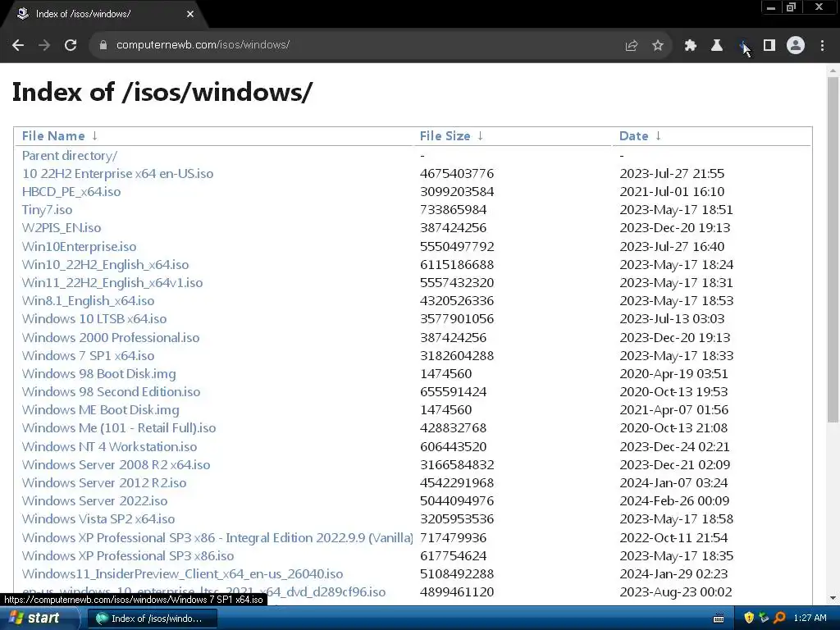Viewport: 840px width, 630px height.
Task: Open the Extensions puzzle icon
Action: 691,46
